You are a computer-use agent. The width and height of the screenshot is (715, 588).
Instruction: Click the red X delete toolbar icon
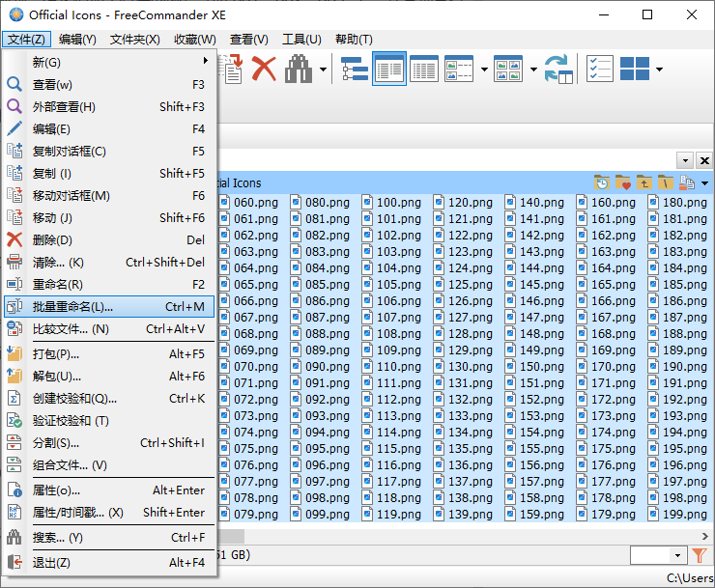pos(264,69)
